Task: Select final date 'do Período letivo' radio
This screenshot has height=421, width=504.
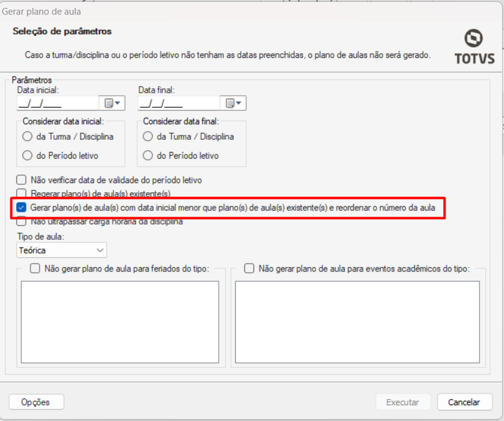Action: 148,156
